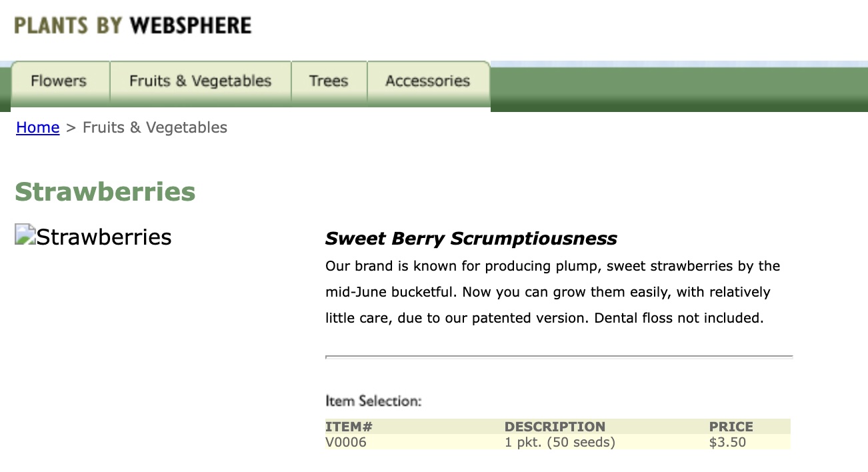The image size is (868, 472).
Task: Click the $3.50 price cell
Action: point(727,442)
